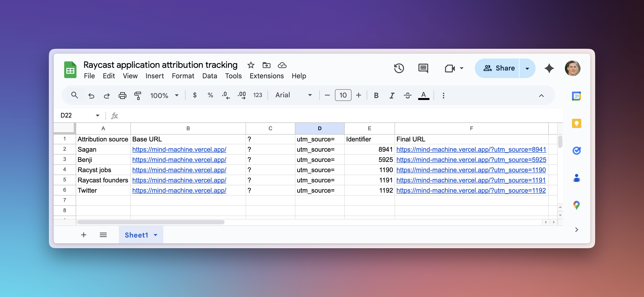Open the Sheet1 tab menu
The width and height of the screenshot is (644, 297).
(x=155, y=235)
